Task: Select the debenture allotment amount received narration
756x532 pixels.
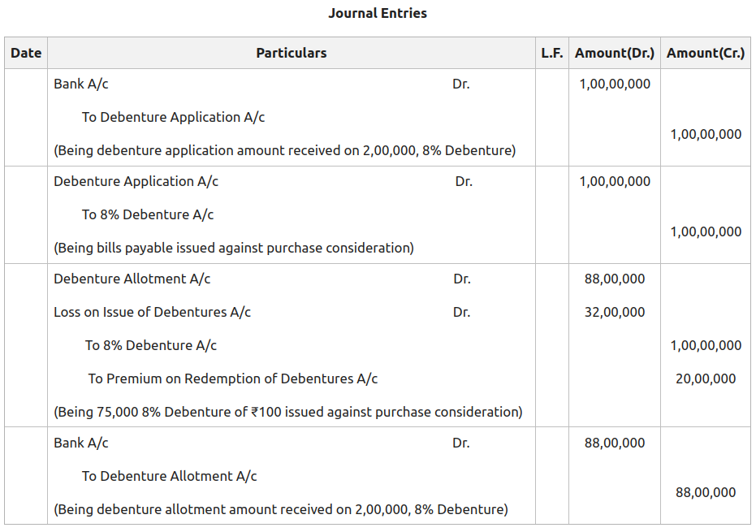Action: coord(281,509)
